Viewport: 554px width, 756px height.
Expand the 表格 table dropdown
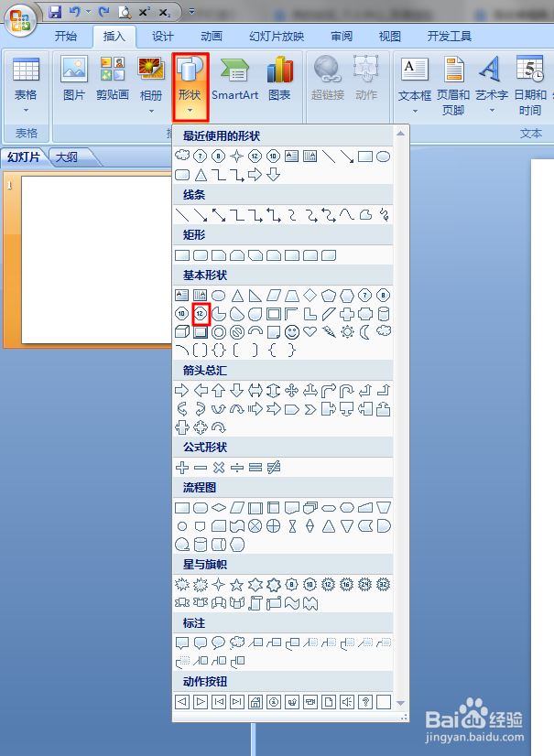pyautogui.click(x=26, y=111)
